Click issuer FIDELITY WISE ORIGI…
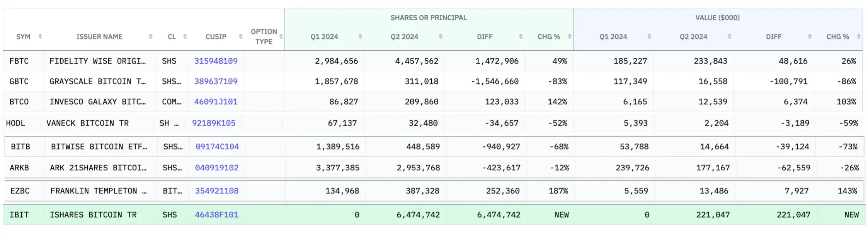Viewport: 868px width, 240px height. [x=98, y=61]
